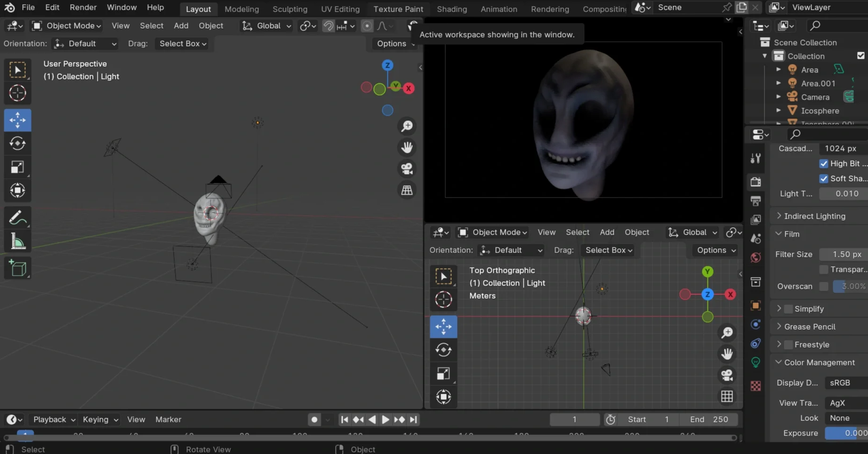Toggle auto keying record button

314,419
